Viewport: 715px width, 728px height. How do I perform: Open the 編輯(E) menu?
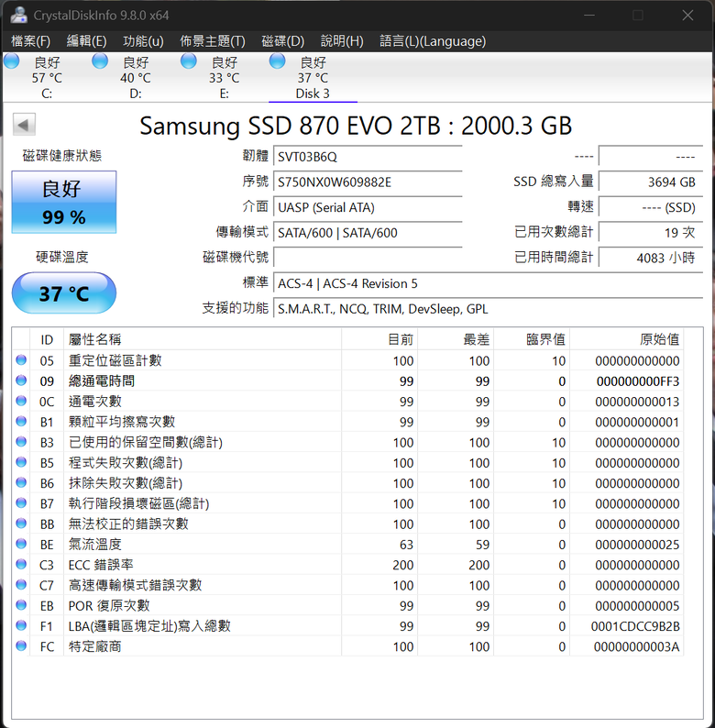point(86,41)
